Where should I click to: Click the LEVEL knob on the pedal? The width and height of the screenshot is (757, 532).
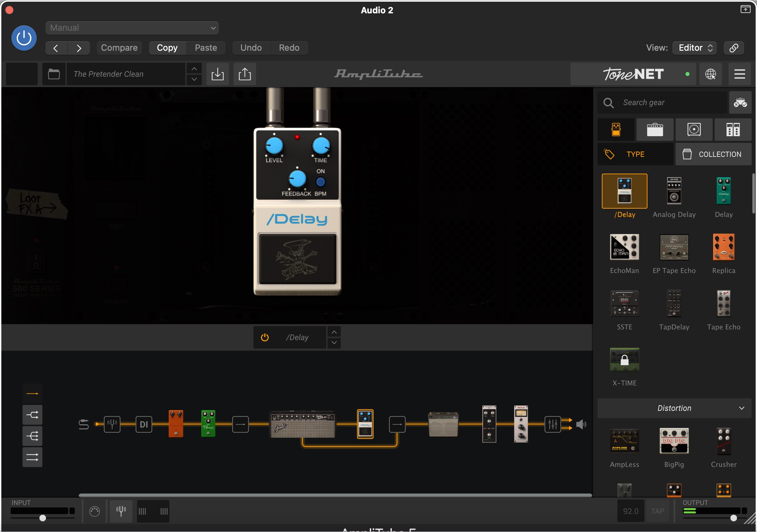274,146
